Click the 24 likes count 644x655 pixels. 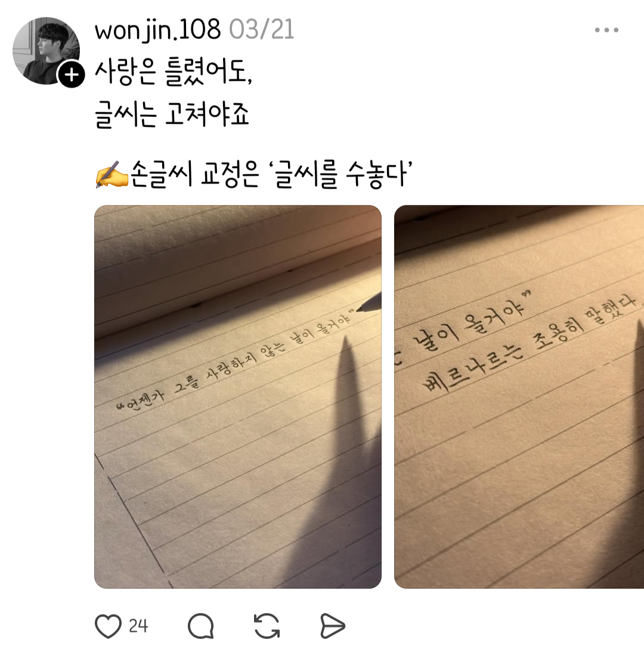click(x=138, y=626)
